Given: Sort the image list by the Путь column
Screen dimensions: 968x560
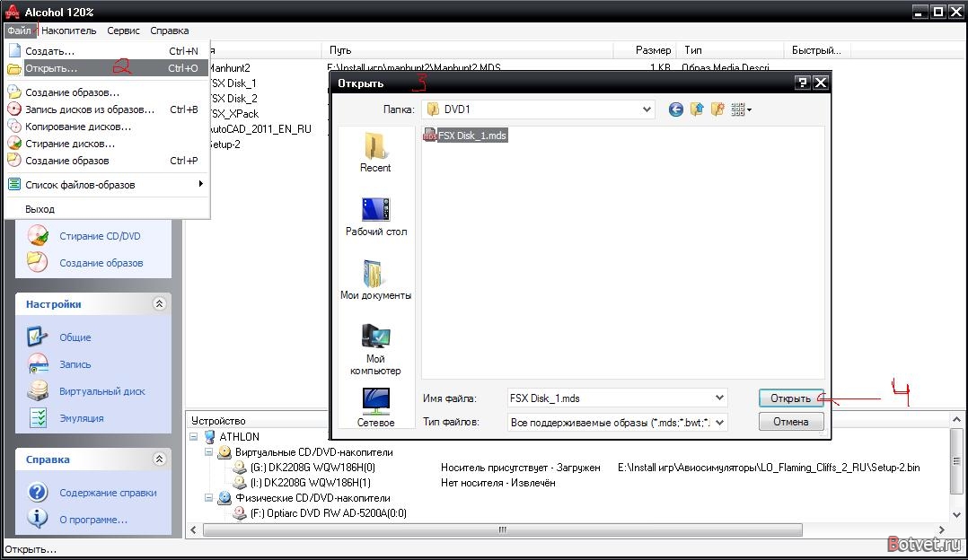Looking at the screenshot, I should coord(467,50).
